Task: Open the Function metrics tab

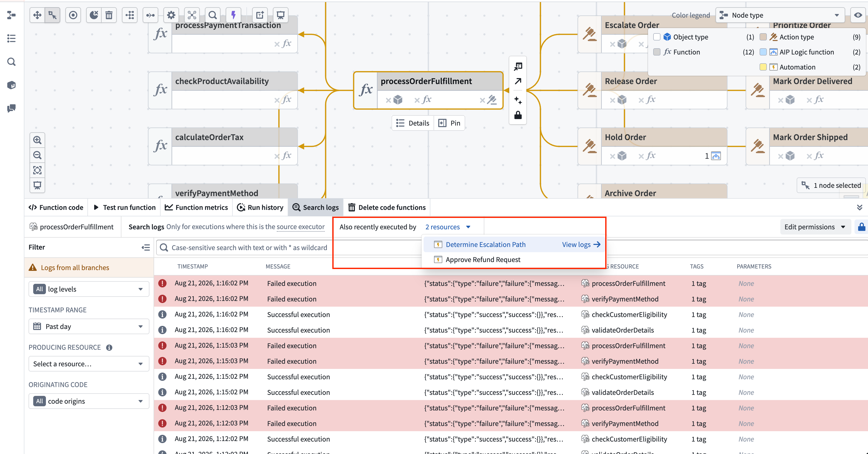Action: [x=196, y=207]
